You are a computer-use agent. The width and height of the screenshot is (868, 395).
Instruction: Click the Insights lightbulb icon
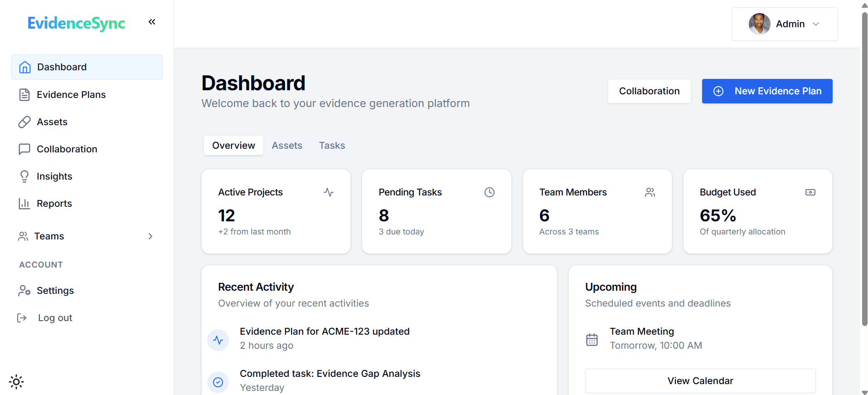coord(24,176)
